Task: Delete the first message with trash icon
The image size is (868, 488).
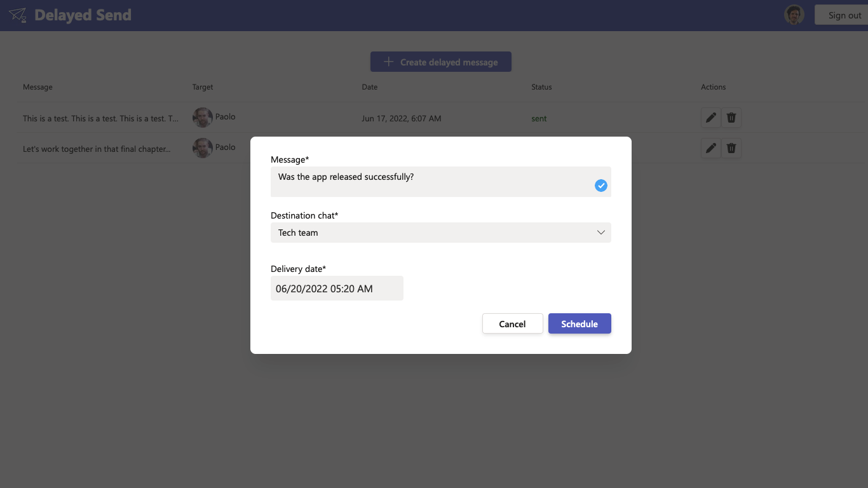Action: 731,118
